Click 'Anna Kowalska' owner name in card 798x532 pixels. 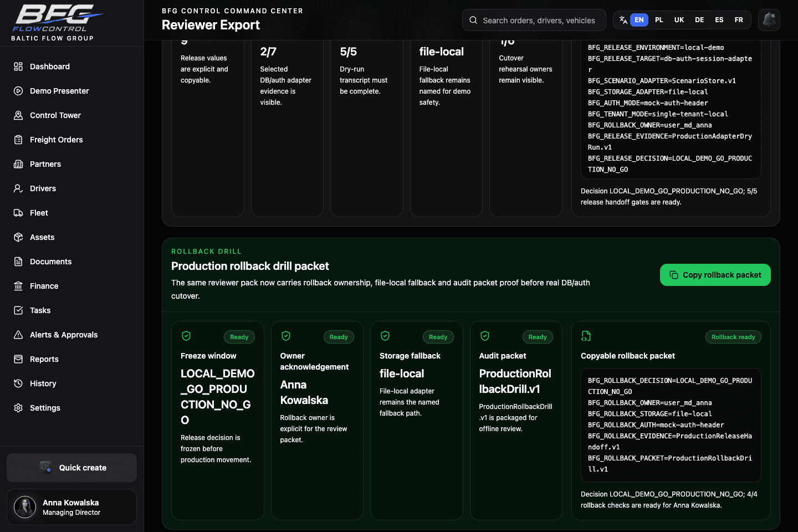pyautogui.click(x=304, y=392)
